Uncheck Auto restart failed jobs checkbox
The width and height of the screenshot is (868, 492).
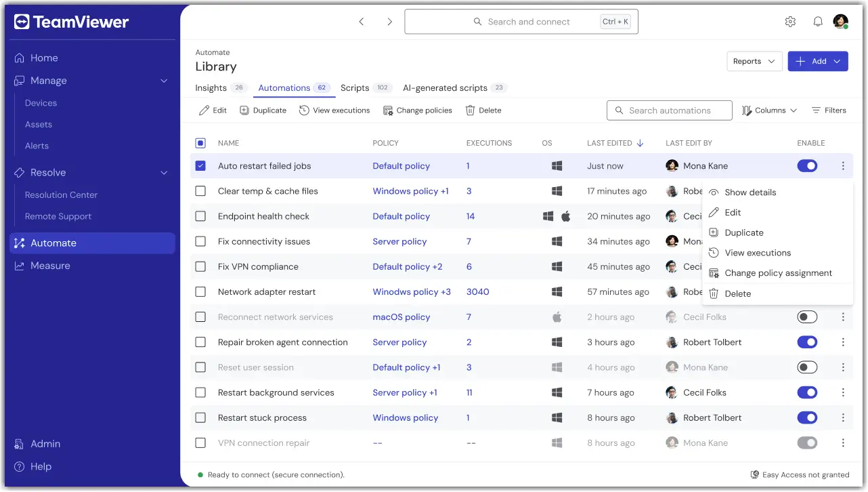pos(200,166)
